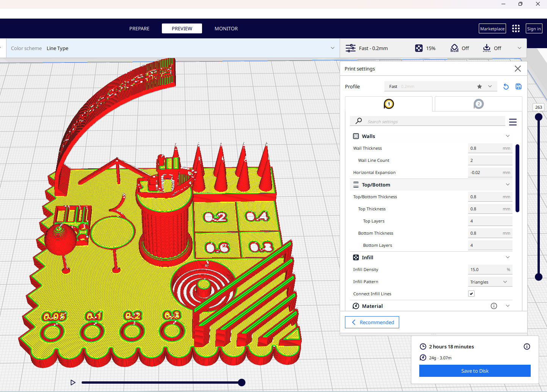Open the Color scheme dropdown
547x392 pixels.
coord(173,48)
